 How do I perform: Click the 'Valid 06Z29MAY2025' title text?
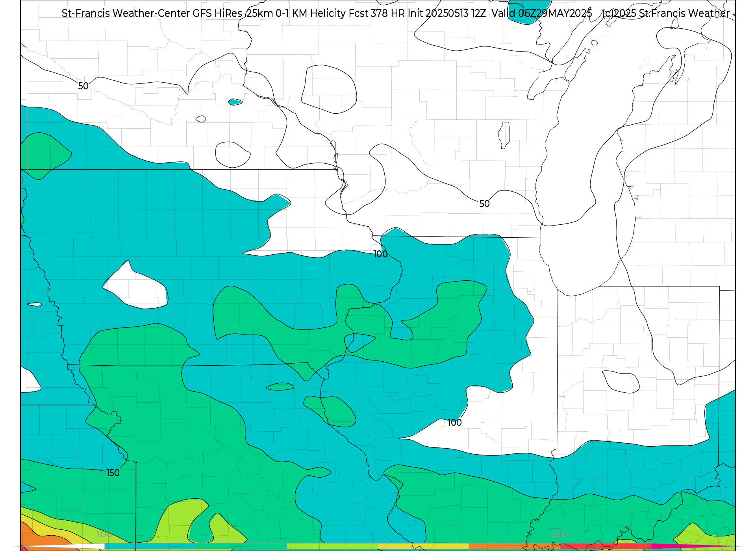click(x=542, y=13)
